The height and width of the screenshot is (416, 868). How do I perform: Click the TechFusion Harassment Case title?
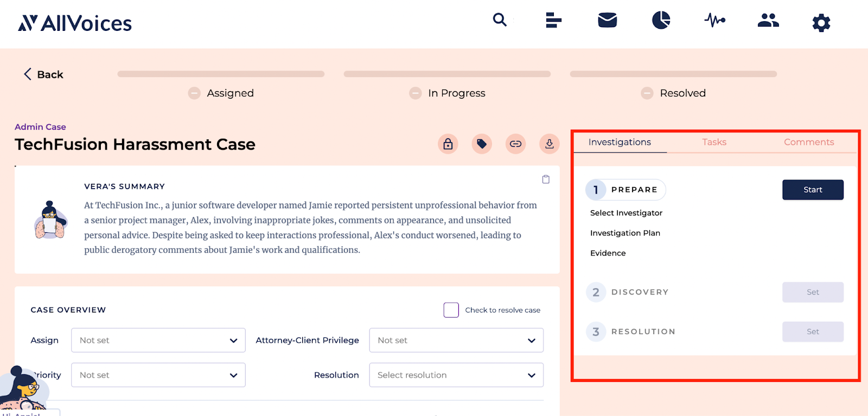135,144
